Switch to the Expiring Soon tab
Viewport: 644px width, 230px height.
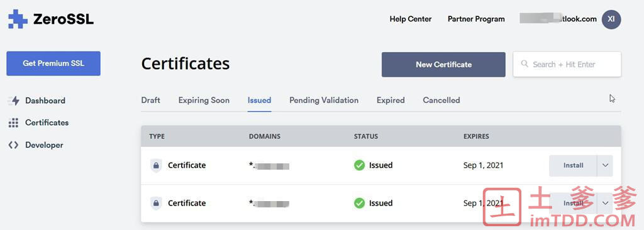click(204, 100)
